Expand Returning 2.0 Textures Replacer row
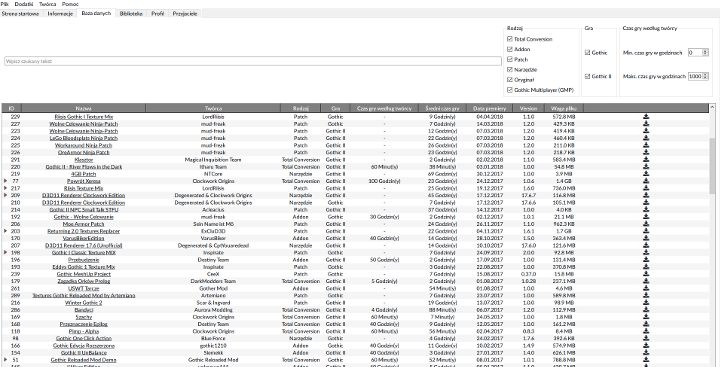Screen dimensions: 720x367 [6, 231]
